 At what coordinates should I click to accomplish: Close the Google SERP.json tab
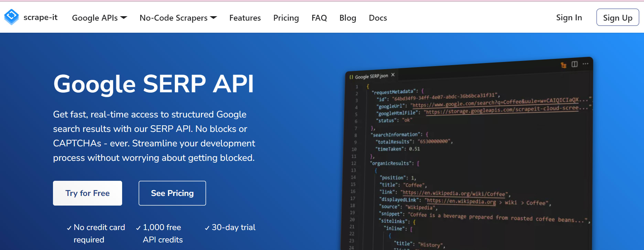click(x=393, y=75)
